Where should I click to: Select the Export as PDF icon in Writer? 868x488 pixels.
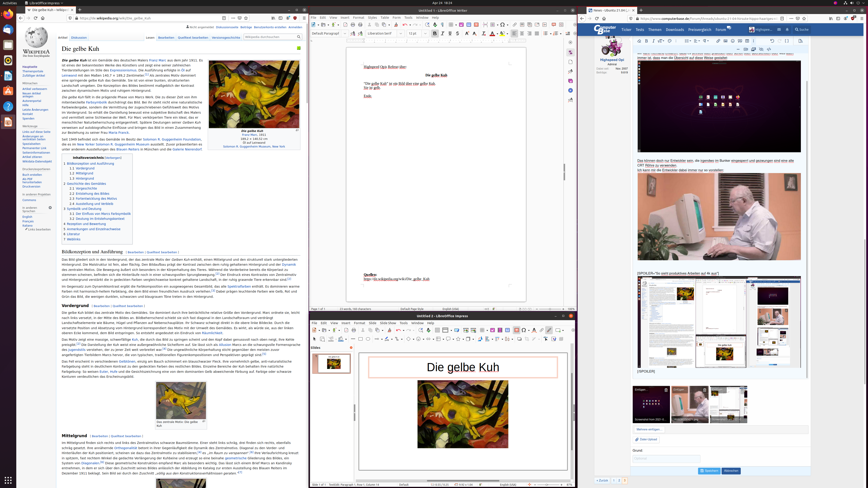tap(345, 24)
